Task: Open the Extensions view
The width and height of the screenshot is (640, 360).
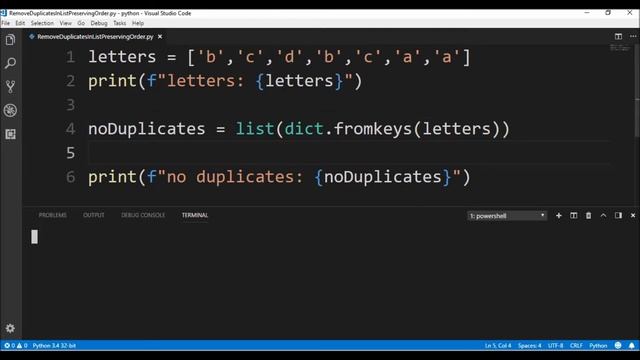Action: [x=11, y=134]
